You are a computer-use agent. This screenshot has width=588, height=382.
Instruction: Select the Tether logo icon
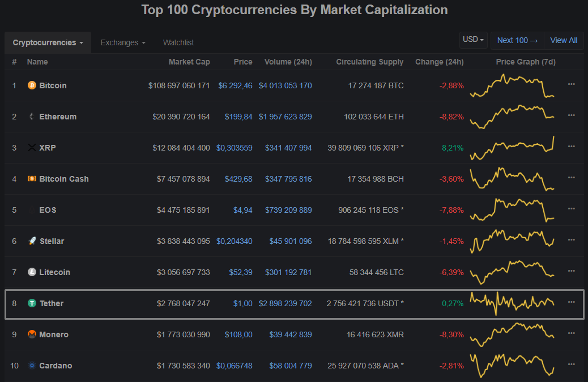coord(32,303)
